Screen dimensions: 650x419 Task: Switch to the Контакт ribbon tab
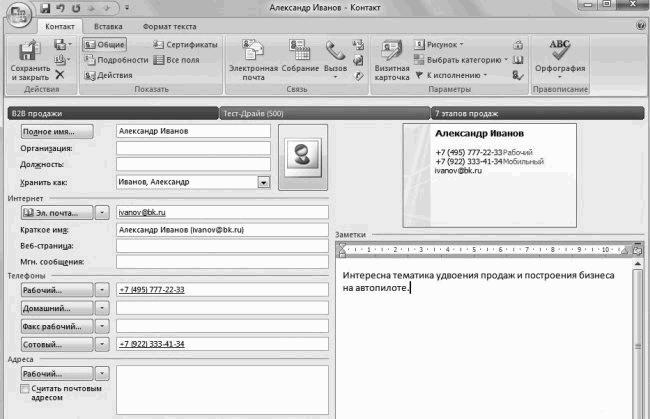tap(60, 27)
